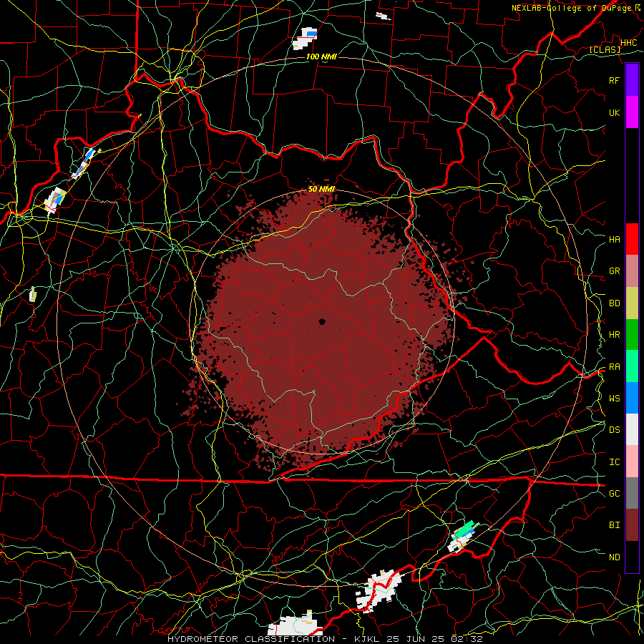This screenshot has height=644, width=644.
Task: Click the UK legend label
Action: [615, 112]
